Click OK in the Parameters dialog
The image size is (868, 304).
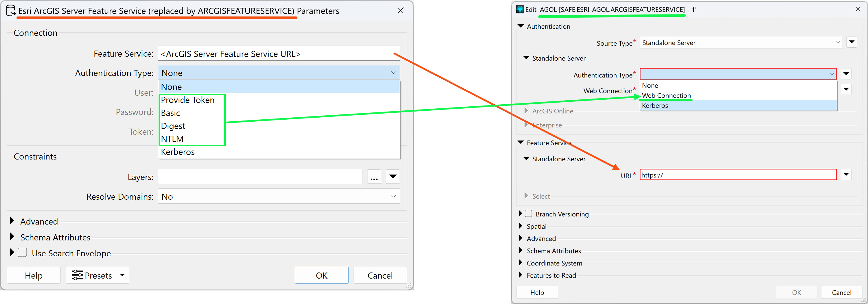[321, 275]
